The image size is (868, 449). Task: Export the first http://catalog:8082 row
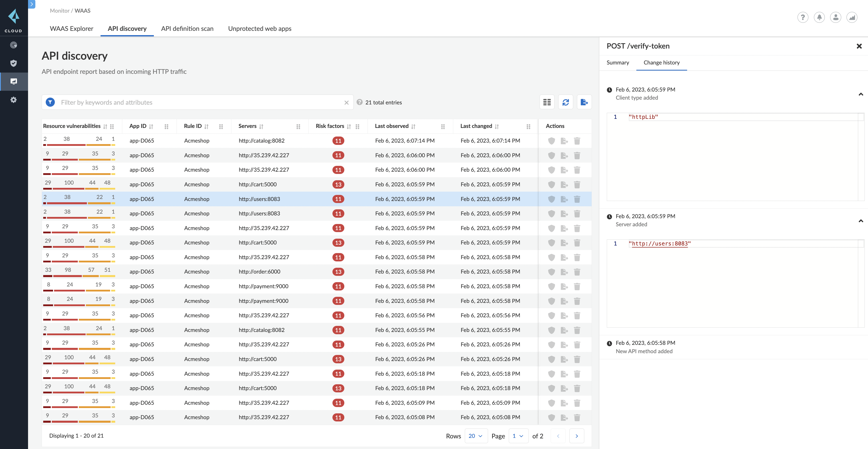click(564, 141)
